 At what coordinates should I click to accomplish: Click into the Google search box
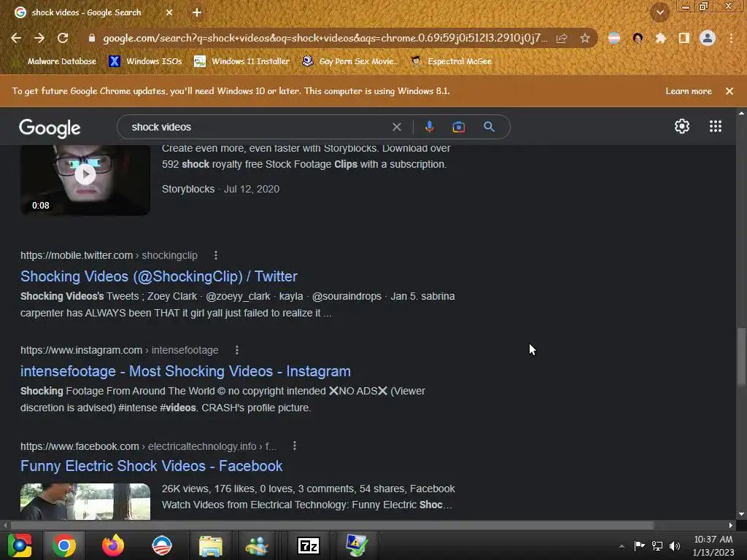tap(258, 127)
